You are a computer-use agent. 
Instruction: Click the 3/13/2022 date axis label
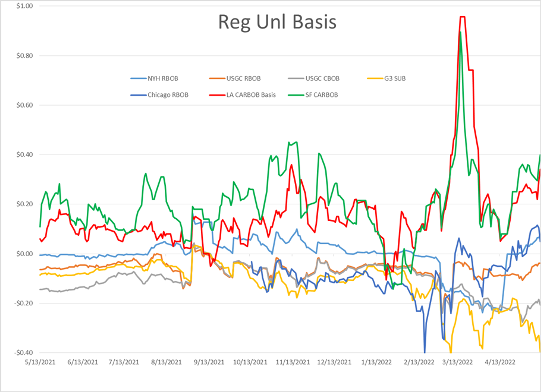tap(457, 362)
